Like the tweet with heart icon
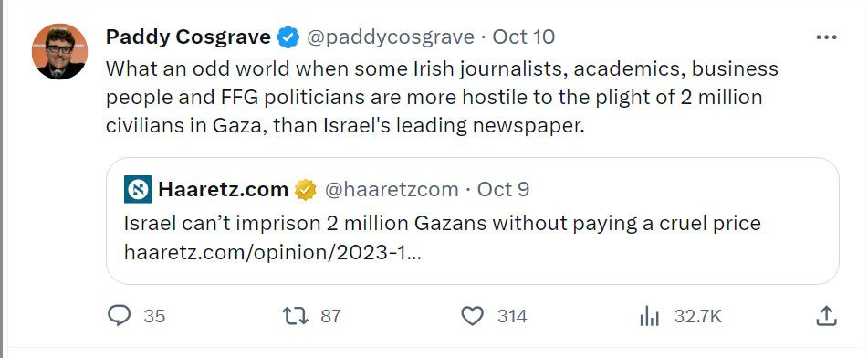 pyautogui.click(x=472, y=316)
